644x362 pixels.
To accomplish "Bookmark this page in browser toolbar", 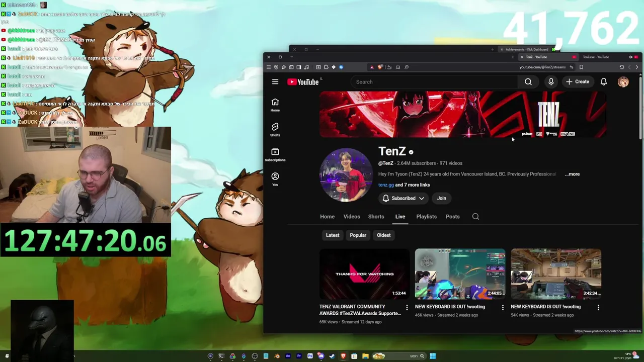I will click(x=581, y=67).
